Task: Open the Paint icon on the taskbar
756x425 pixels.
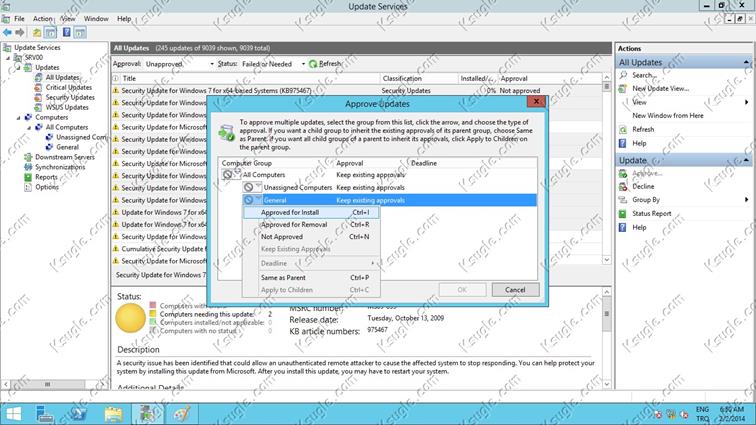Action: pyautogui.click(x=182, y=414)
